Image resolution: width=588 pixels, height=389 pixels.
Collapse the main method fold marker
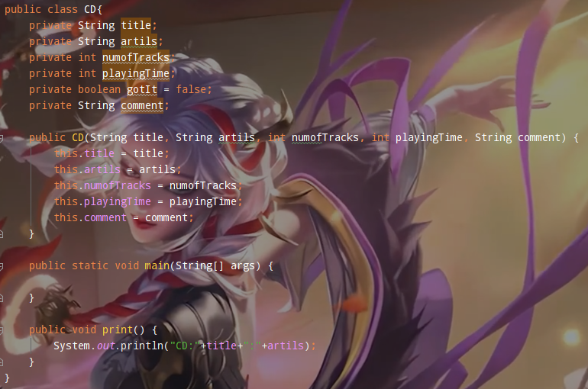click(x=1, y=266)
